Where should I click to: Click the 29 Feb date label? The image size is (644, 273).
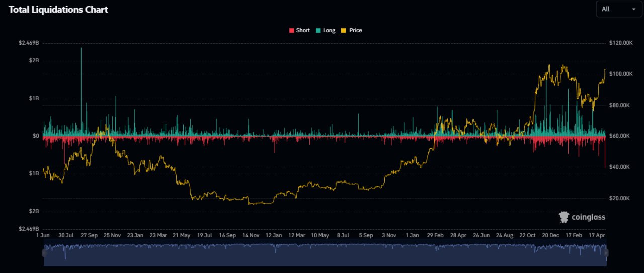[x=435, y=235]
